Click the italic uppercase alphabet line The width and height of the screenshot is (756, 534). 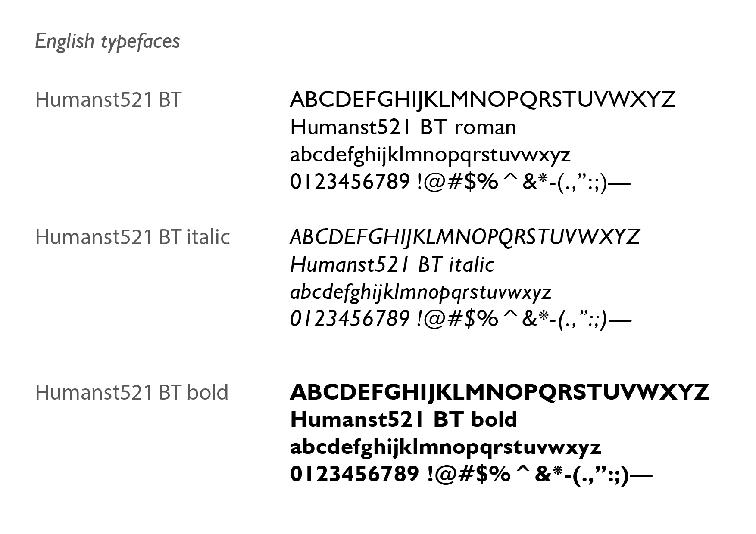tap(465, 237)
